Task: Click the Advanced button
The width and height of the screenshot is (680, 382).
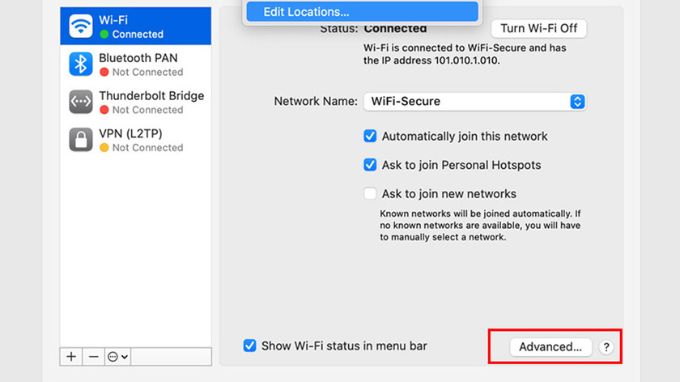Action: 550,347
